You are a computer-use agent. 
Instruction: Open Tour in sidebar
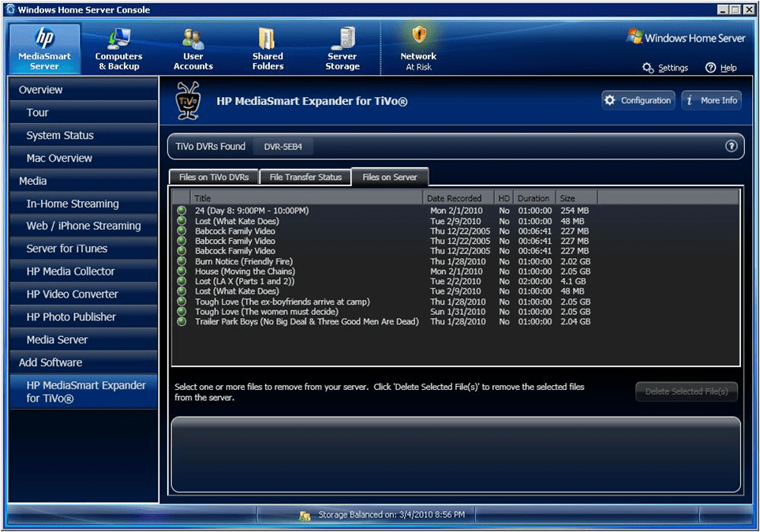84,113
